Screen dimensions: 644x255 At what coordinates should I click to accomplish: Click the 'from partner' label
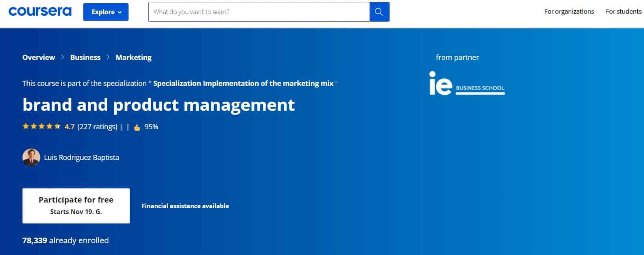pos(457,57)
